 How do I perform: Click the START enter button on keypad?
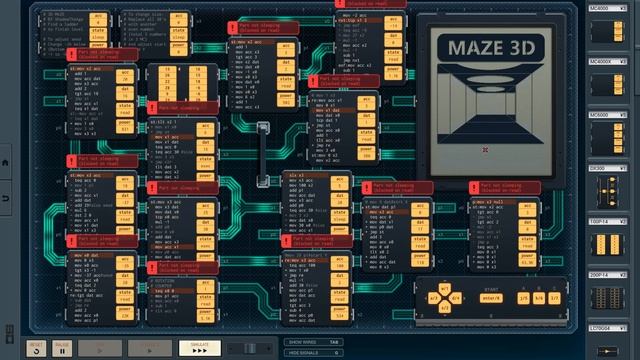491,298
